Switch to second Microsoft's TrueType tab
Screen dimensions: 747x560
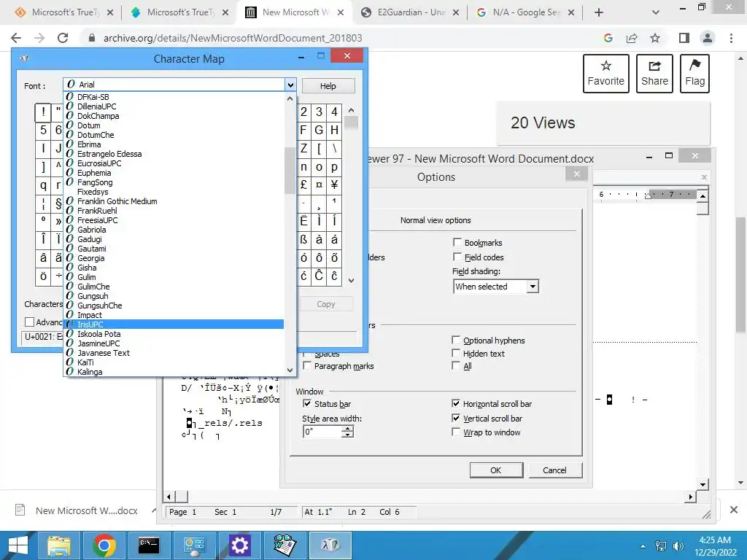(x=173, y=12)
